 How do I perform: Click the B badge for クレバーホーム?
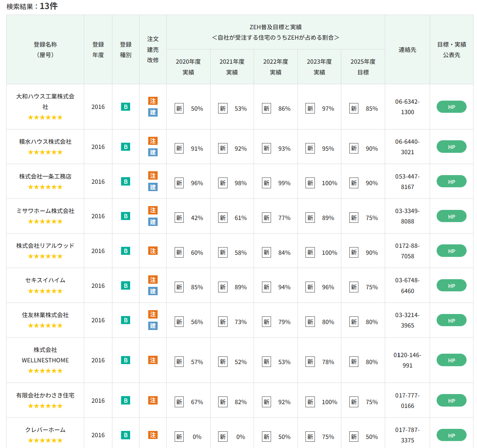click(x=126, y=435)
